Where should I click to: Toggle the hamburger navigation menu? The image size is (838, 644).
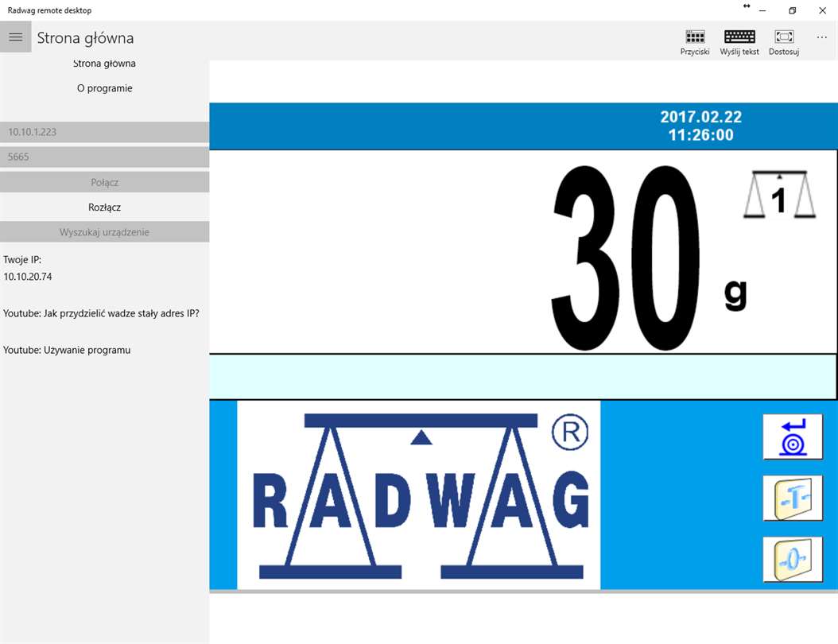pos(15,37)
